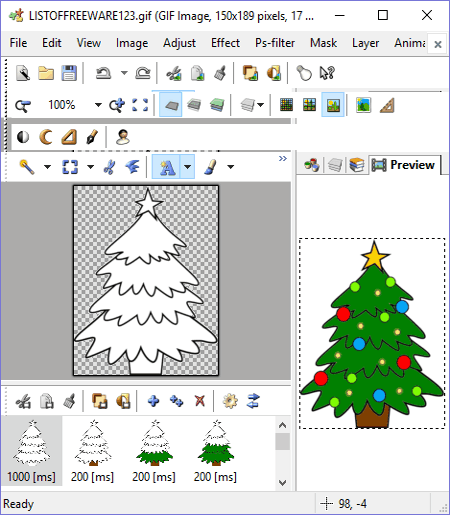Viewport: 450px width, 515px height.
Task: Click the blue bird transform icon
Action: click(132, 167)
